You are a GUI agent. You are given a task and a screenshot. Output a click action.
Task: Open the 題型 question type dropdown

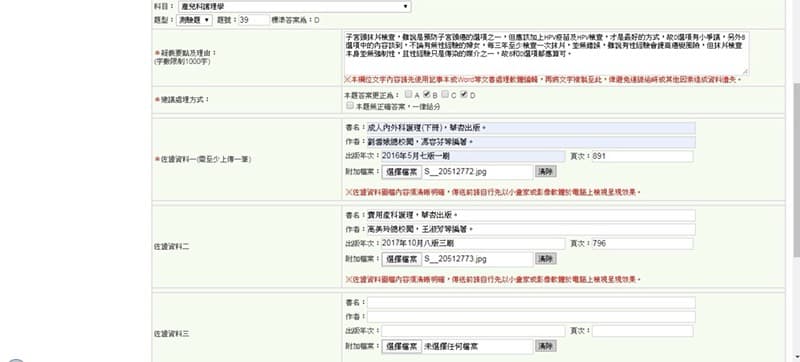(x=194, y=20)
